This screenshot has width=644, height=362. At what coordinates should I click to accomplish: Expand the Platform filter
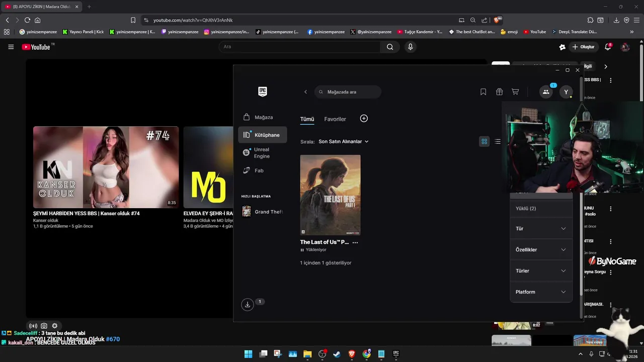tap(541, 292)
